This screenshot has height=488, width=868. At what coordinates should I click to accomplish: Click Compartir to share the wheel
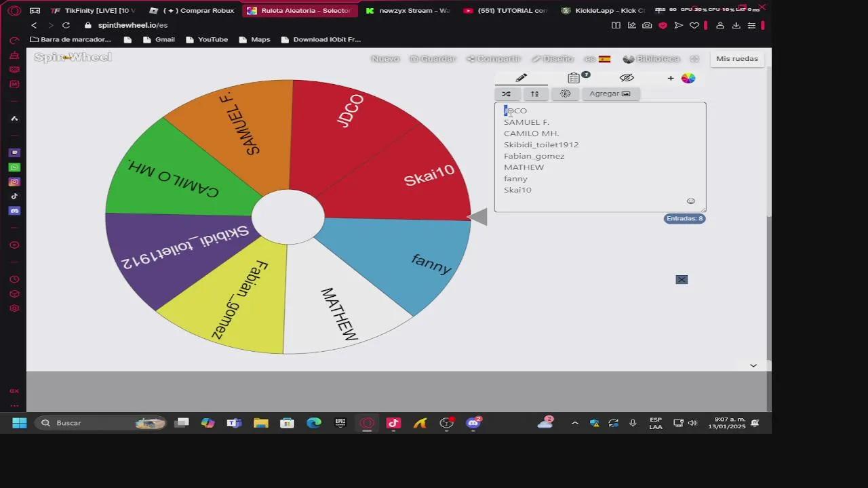493,59
